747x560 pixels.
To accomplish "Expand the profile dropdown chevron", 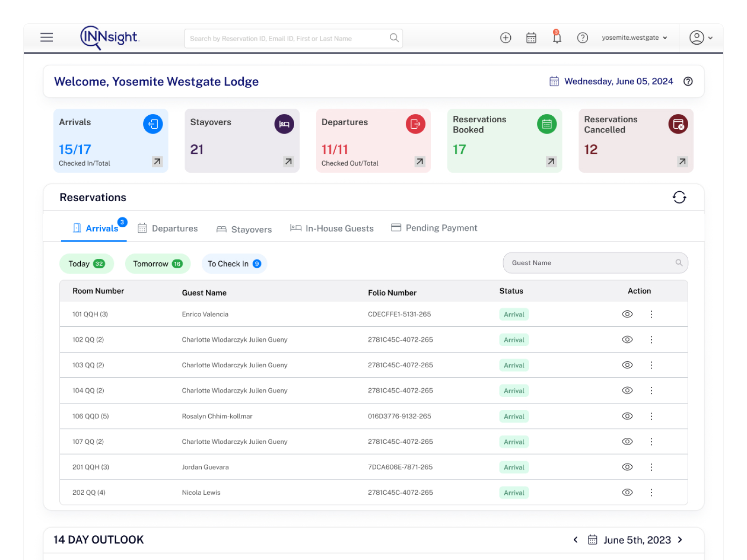I will pyautogui.click(x=711, y=38).
